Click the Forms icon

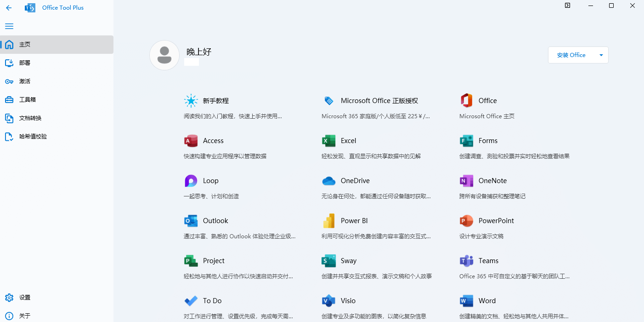tap(466, 141)
